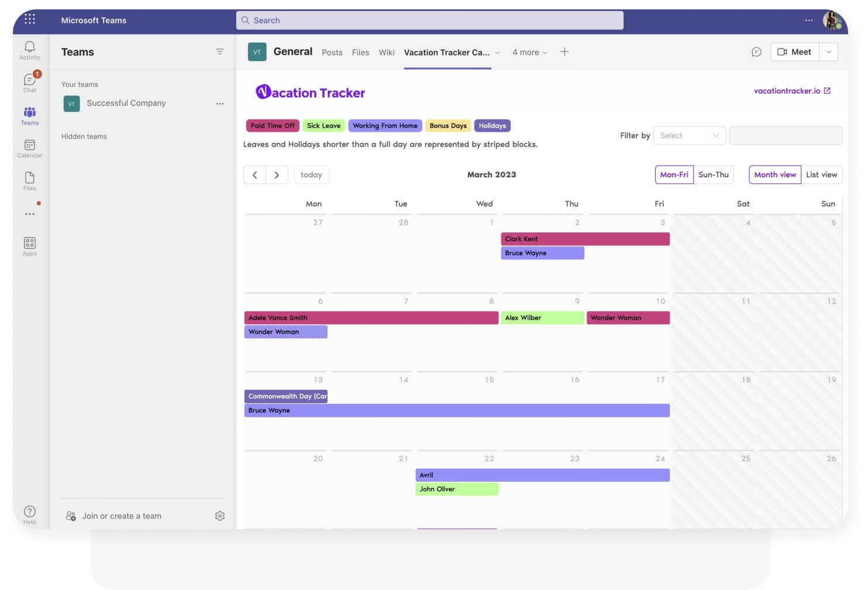Image resolution: width=868 pixels, height=590 pixels.
Task: Click the Sick Leave legend swatch
Action: pos(323,125)
